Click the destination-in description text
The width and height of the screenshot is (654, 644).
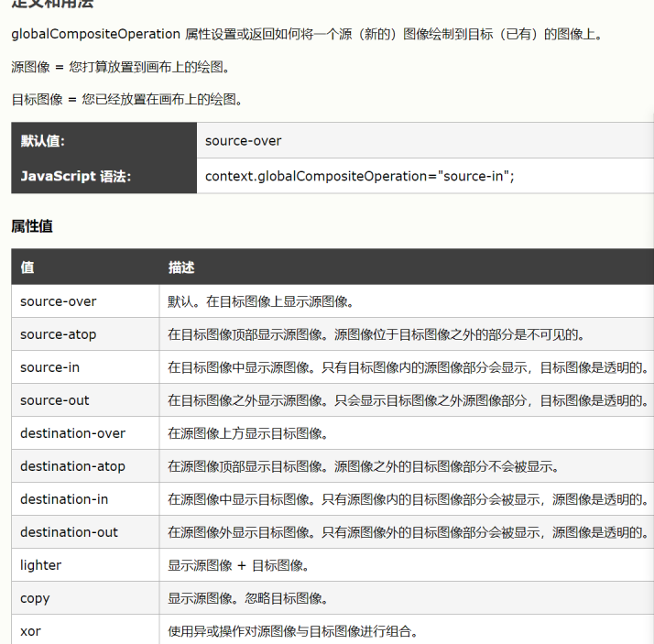coord(409,499)
